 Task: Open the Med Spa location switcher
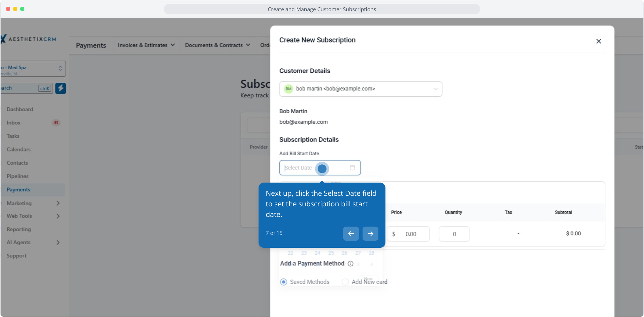pos(32,69)
